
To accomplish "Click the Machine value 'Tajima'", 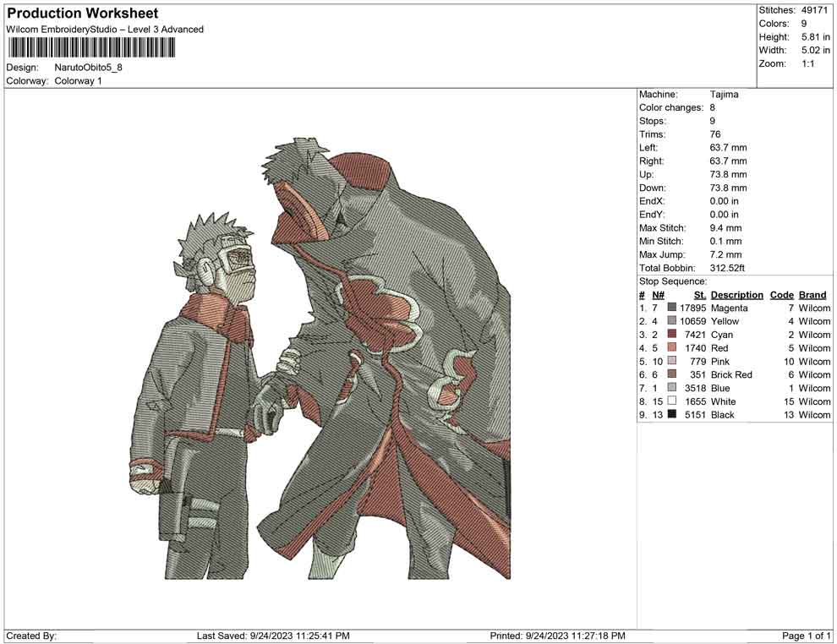I will pos(725,95).
